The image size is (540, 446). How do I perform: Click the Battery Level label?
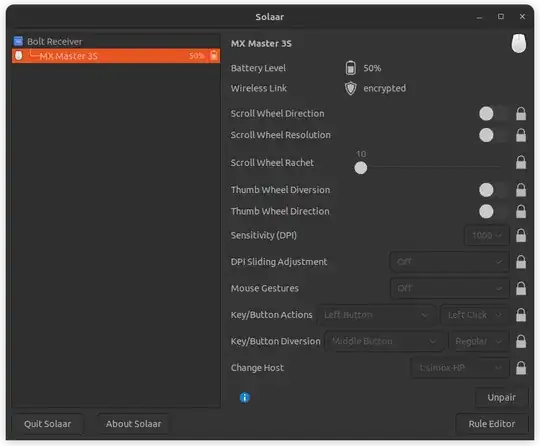258,68
